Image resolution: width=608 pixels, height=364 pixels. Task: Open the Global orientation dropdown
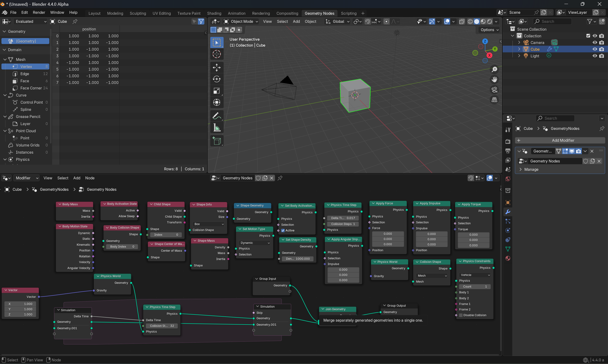tap(337, 22)
